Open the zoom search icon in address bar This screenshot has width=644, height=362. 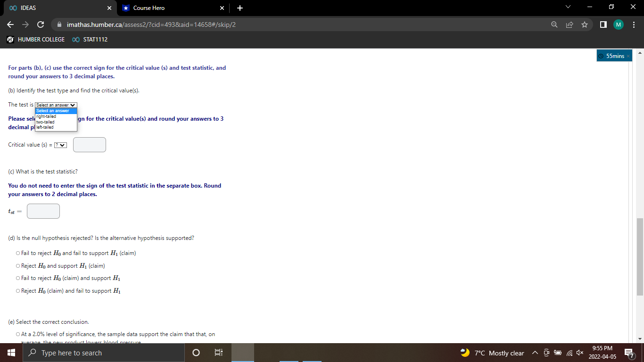(x=554, y=25)
